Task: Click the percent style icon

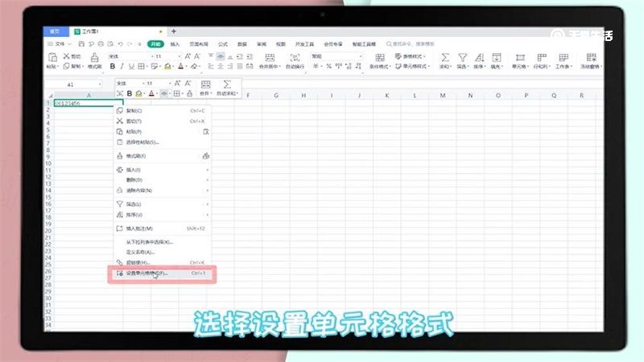Action: click(328, 66)
